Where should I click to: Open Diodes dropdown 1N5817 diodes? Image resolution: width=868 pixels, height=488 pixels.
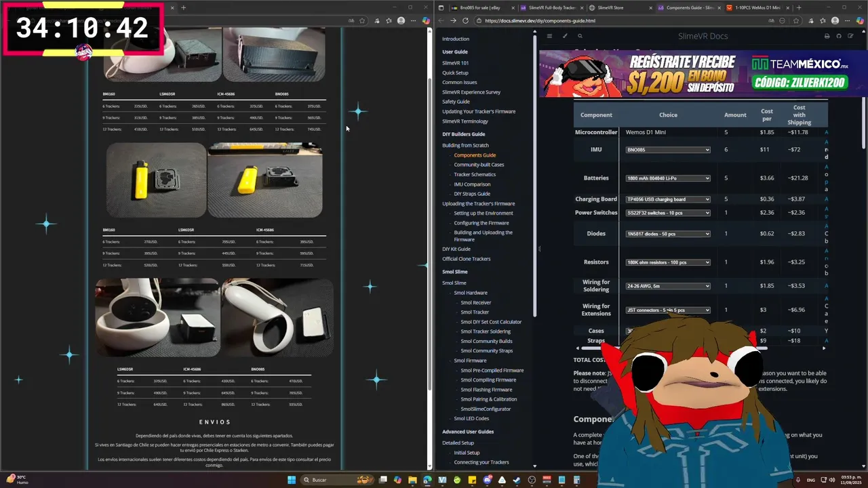668,234
